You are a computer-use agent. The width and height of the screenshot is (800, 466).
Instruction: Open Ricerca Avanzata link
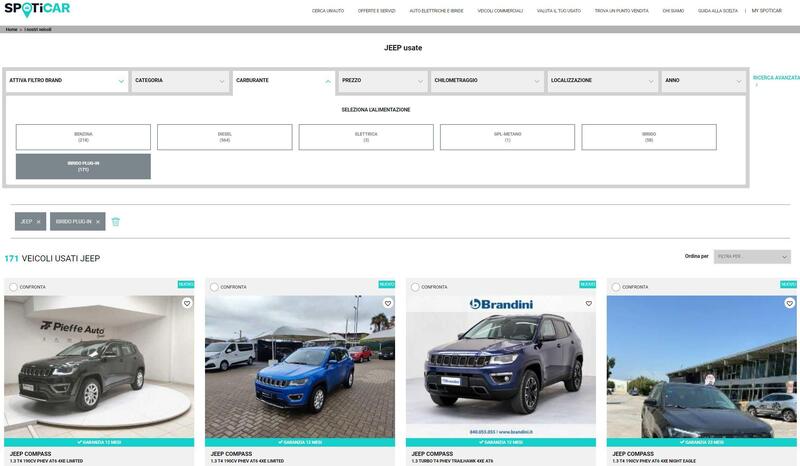(x=776, y=77)
